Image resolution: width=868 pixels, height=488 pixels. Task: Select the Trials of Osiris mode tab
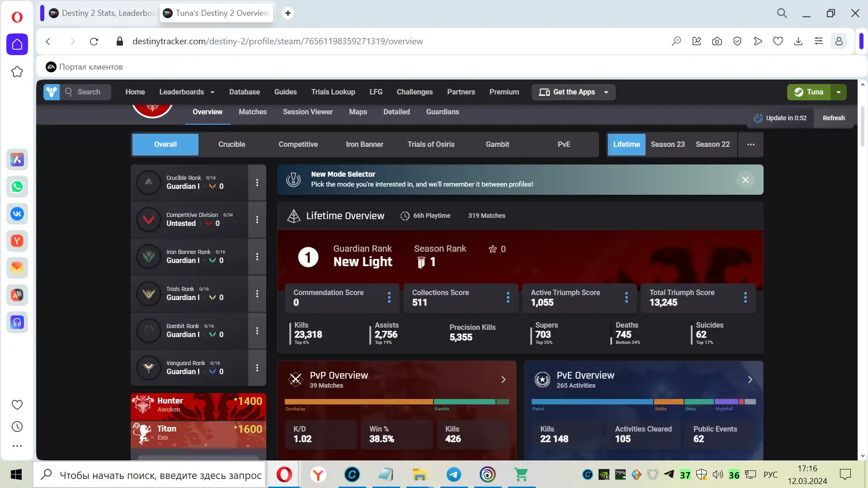pyautogui.click(x=431, y=145)
